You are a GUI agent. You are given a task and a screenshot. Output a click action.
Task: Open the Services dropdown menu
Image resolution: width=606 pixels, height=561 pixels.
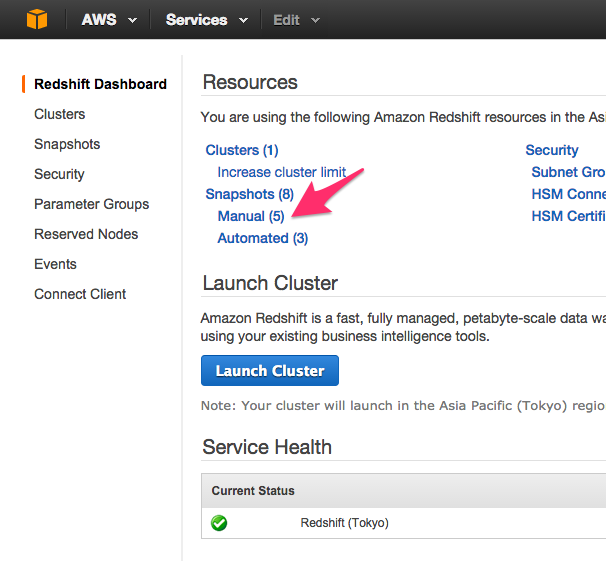207,20
